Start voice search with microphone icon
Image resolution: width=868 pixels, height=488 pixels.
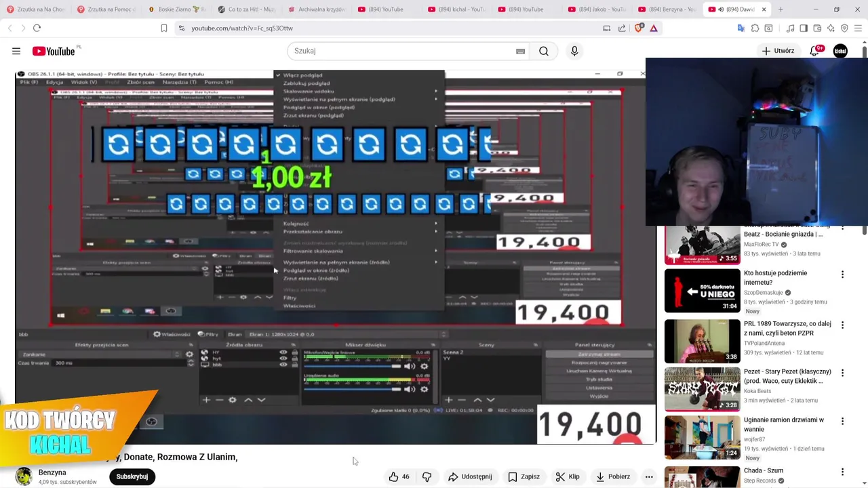[x=574, y=51]
